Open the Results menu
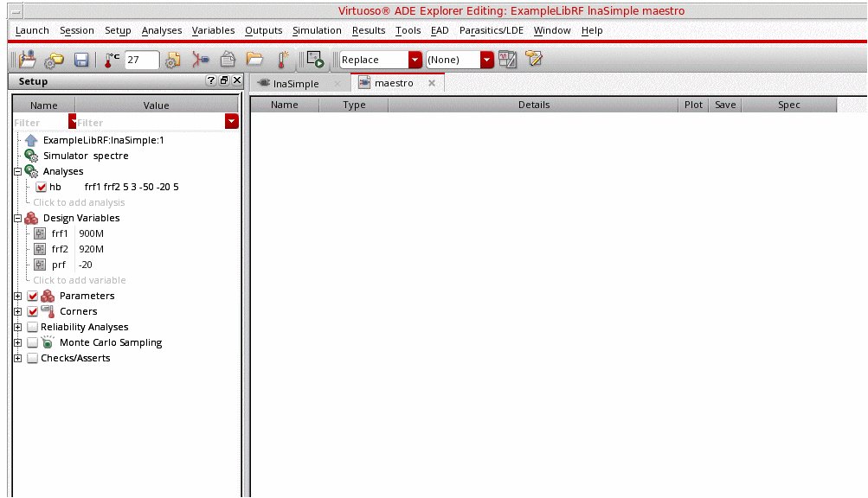The image size is (868, 498). [x=368, y=30]
